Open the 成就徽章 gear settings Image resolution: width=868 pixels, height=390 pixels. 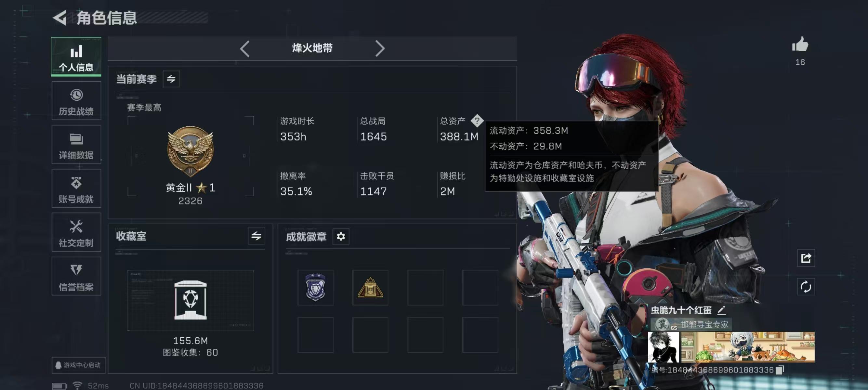pyautogui.click(x=341, y=236)
